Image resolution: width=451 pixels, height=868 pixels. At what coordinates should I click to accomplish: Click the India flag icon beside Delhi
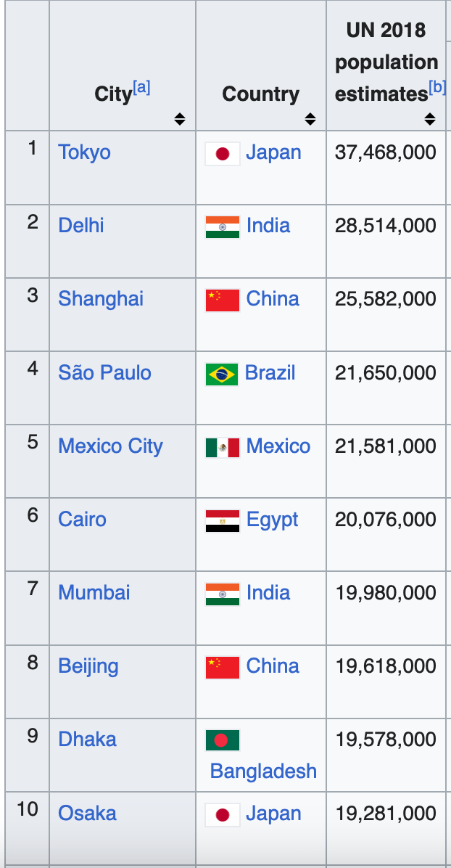tap(223, 227)
